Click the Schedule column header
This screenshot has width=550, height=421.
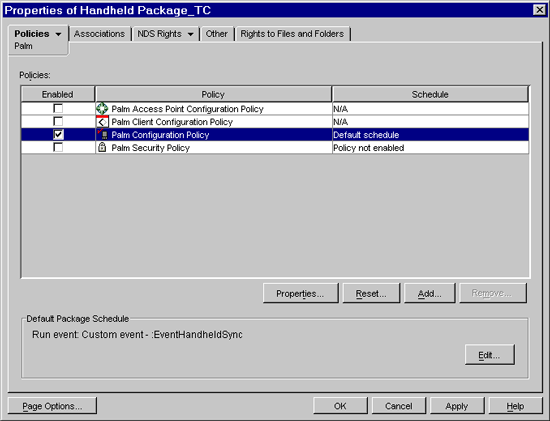(x=430, y=94)
